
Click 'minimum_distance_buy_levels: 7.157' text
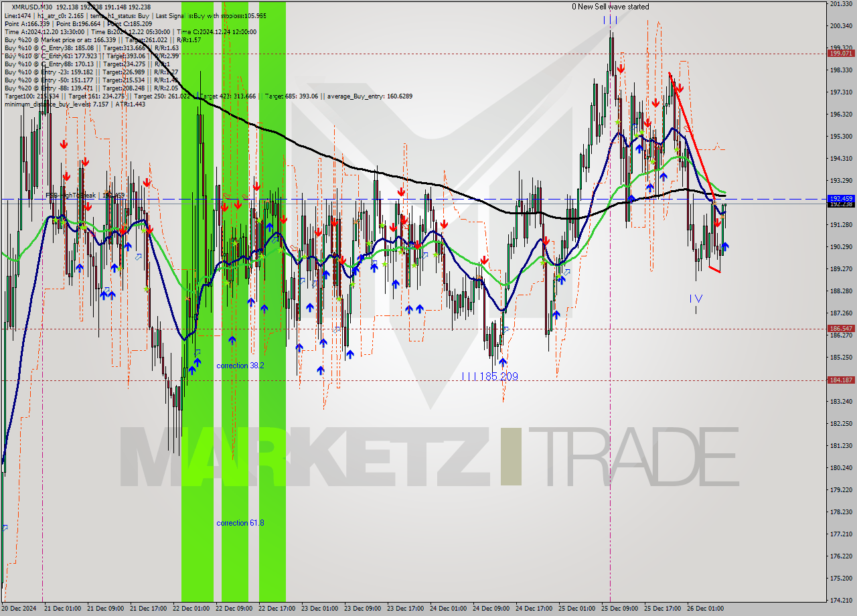(57, 104)
